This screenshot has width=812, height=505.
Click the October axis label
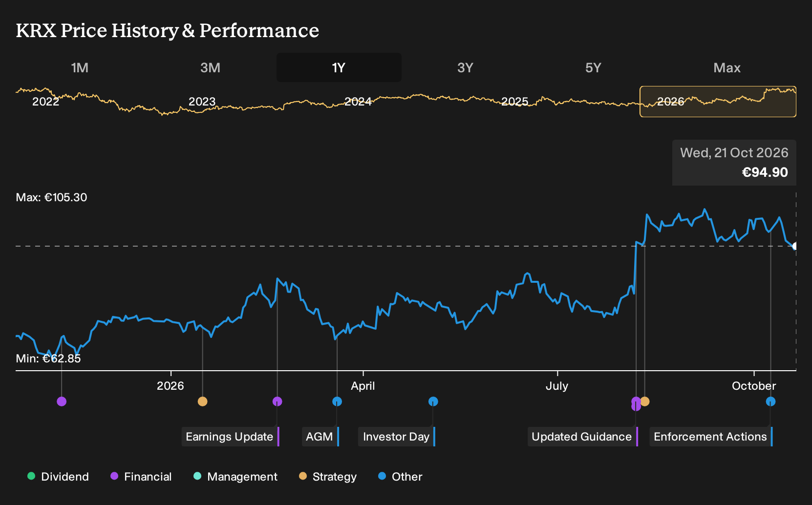click(x=754, y=386)
